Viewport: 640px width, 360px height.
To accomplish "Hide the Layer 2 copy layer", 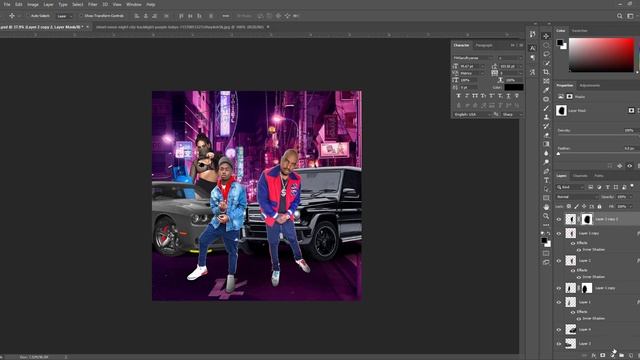I will point(559,233).
